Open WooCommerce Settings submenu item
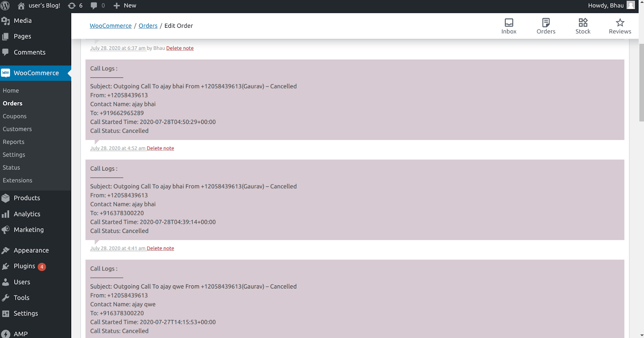The height and width of the screenshot is (338, 644). (14, 155)
